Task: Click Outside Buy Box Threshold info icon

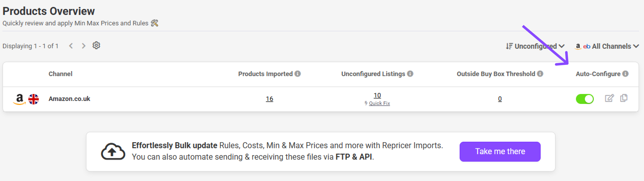Action: pos(540,74)
